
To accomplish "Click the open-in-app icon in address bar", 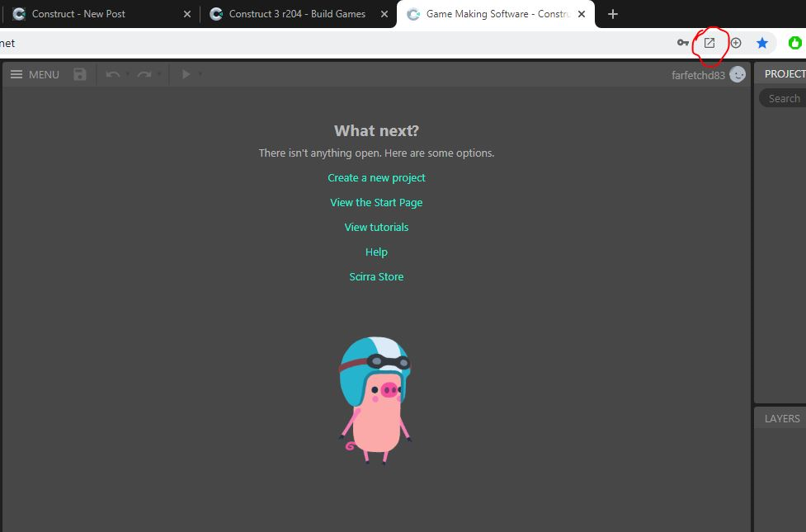I will [x=709, y=43].
